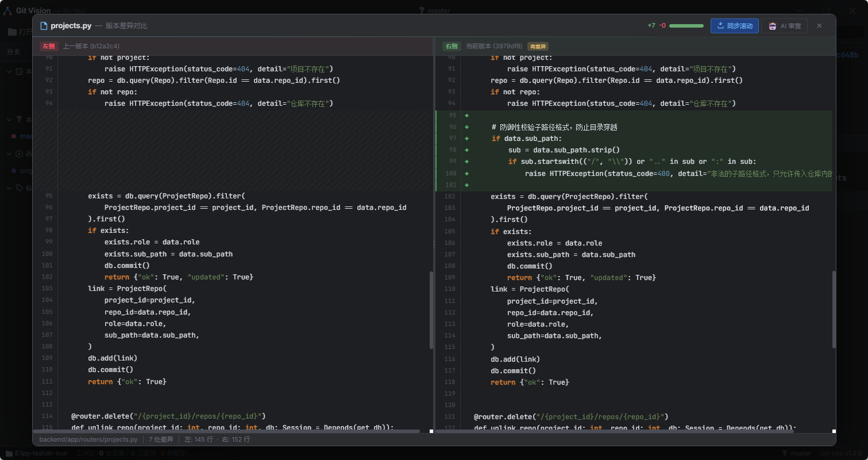Click the tag icon in the sidebar

[x=20, y=187]
